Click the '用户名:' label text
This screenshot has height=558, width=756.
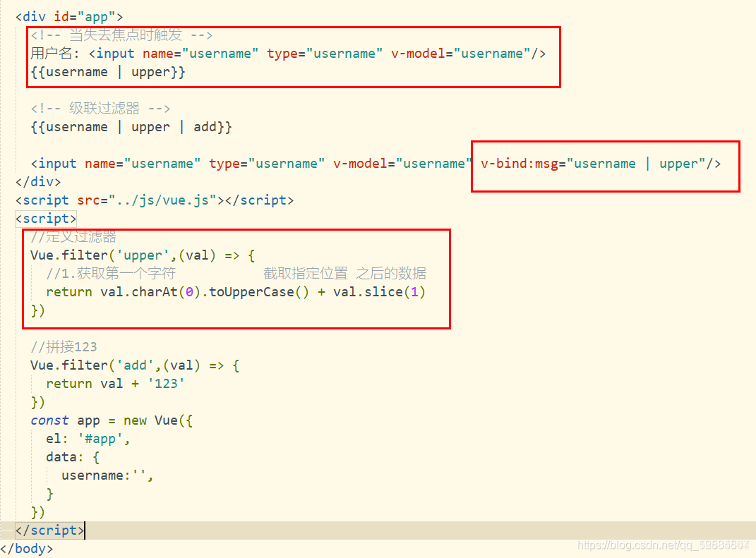(x=55, y=54)
